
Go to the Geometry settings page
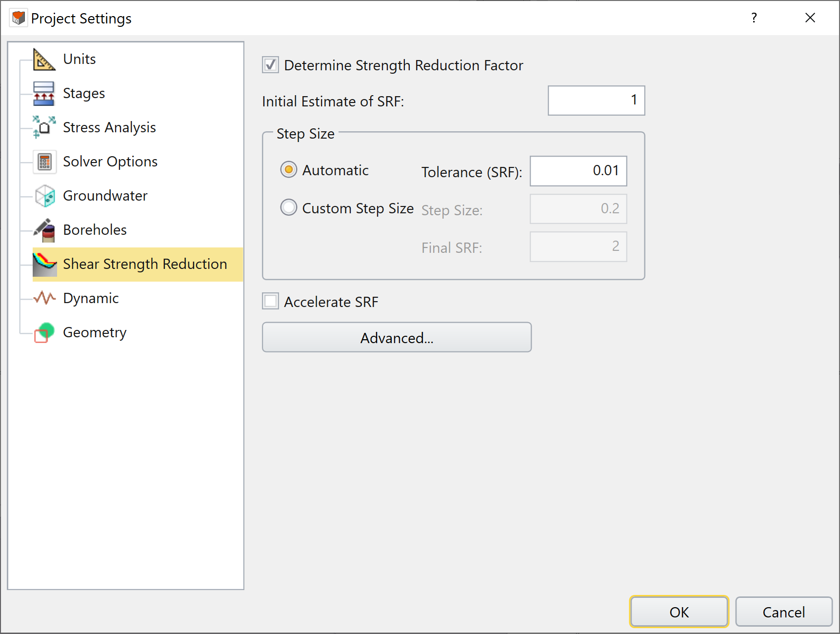[x=95, y=332]
